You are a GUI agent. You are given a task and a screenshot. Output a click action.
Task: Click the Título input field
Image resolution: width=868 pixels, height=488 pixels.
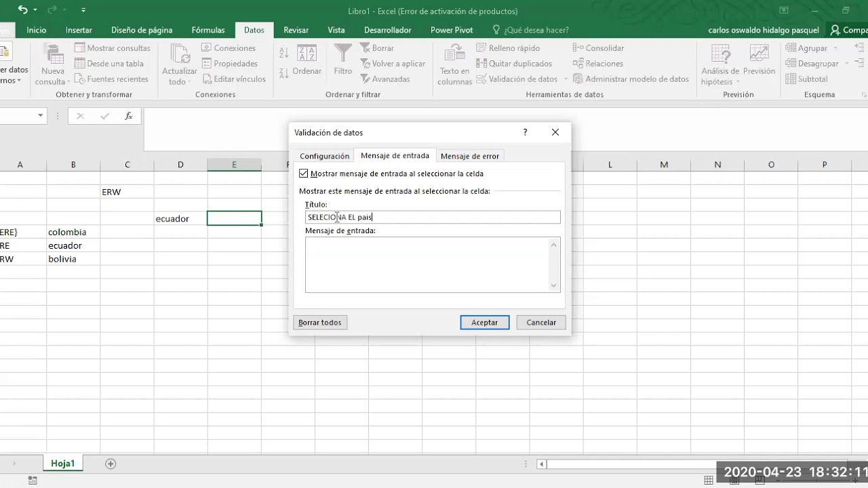tap(433, 217)
